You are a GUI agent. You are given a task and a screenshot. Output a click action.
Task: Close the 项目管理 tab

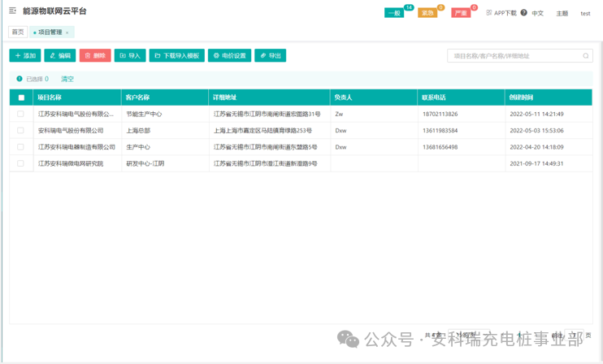[67, 32]
